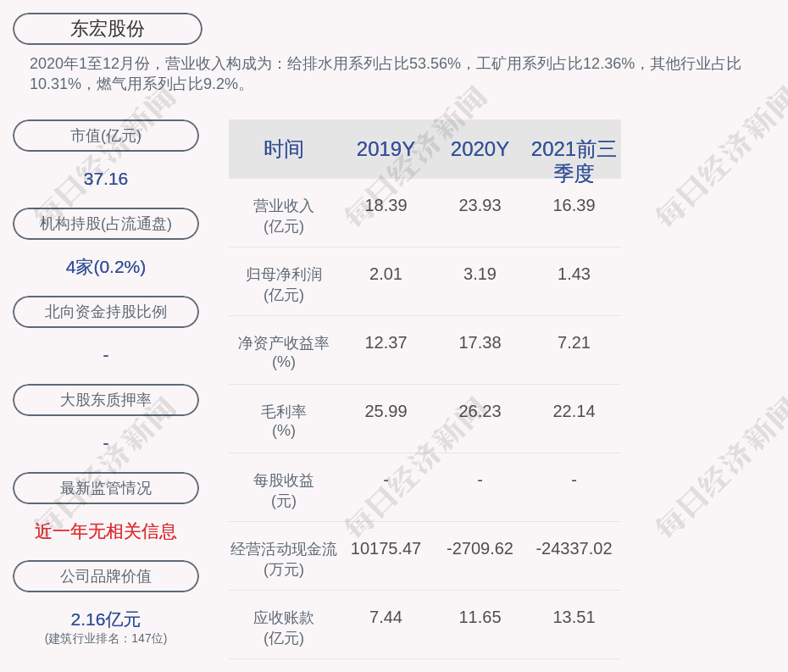The width and height of the screenshot is (788, 672).
Task: Click red text 近一年无相关信息
Action: pos(106,531)
